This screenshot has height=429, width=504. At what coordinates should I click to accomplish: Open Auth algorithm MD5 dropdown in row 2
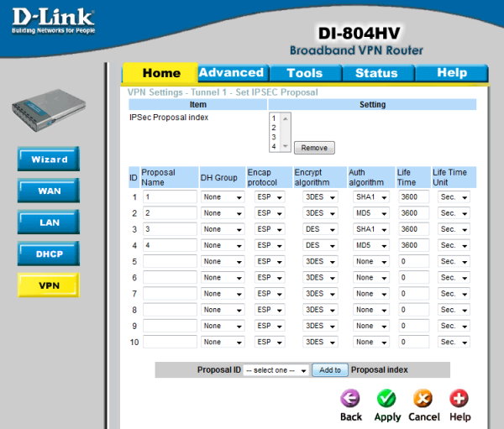[371, 213]
